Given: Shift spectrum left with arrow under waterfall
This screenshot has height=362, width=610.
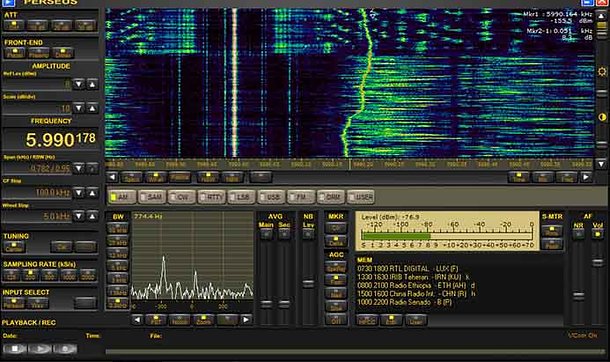Looking at the screenshot, I should pos(112,177).
